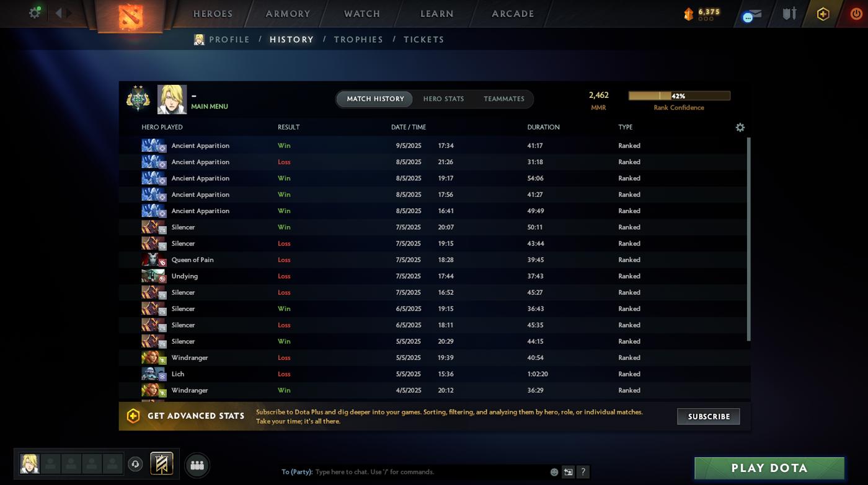Click the red power quit icon
The image size is (868, 485).
point(856,14)
